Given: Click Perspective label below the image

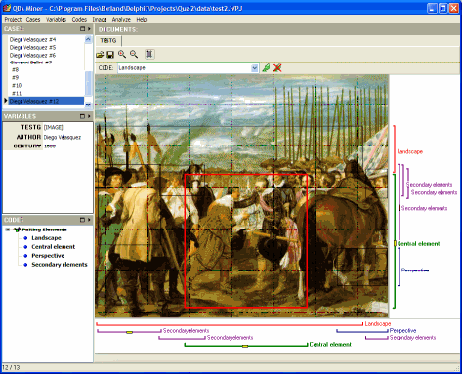Looking at the screenshot, I should coord(403,331).
